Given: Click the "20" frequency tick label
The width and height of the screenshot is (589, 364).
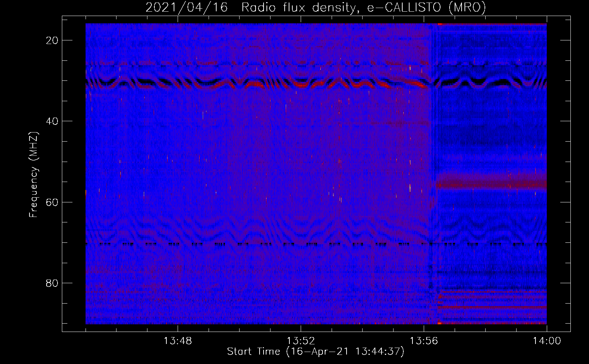Looking at the screenshot, I should [x=52, y=40].
